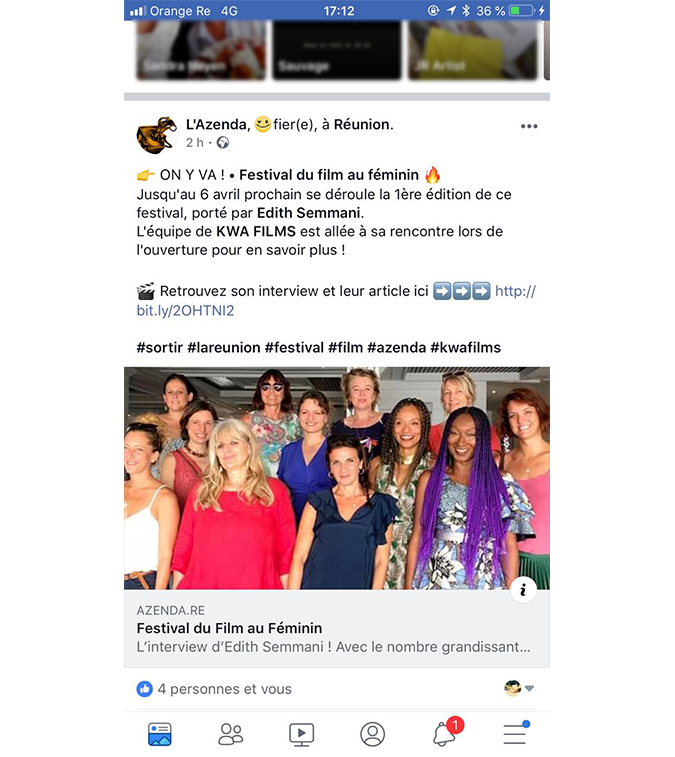
Task: Open the Friends tab icon
Action: (x=230, y=734)
